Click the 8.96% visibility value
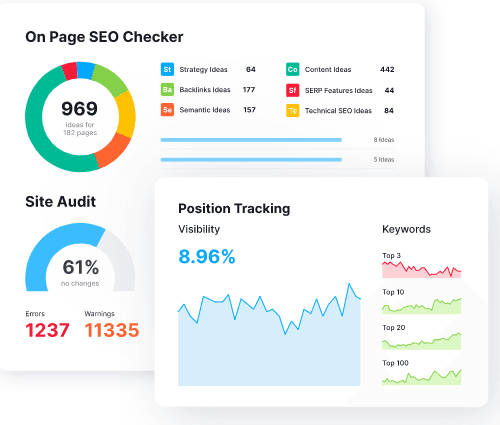This screenshot has height=425, width=500. (x=207, y=257)
